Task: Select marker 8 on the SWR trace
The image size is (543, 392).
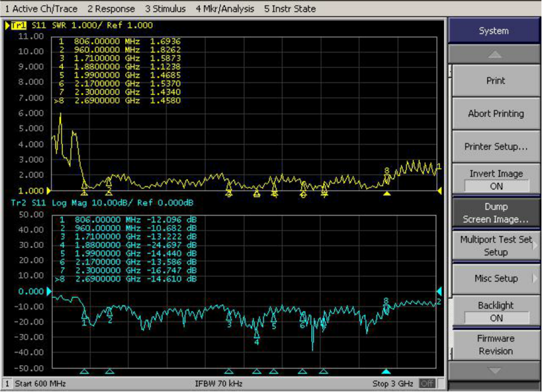Action: (x=387, y=178)
